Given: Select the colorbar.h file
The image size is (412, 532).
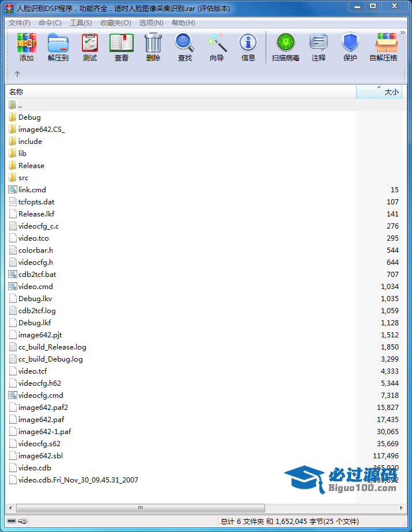Looking at the screenshot, I should click(206, 250).
